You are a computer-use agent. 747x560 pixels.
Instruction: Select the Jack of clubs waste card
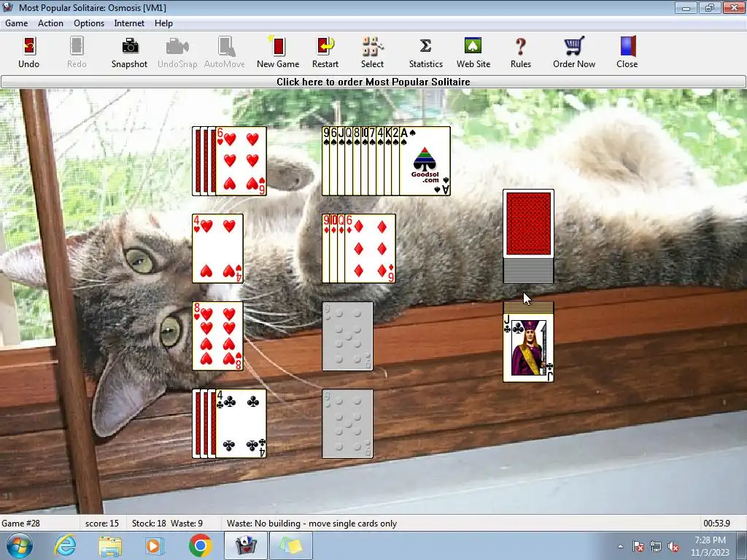point(528,348)
